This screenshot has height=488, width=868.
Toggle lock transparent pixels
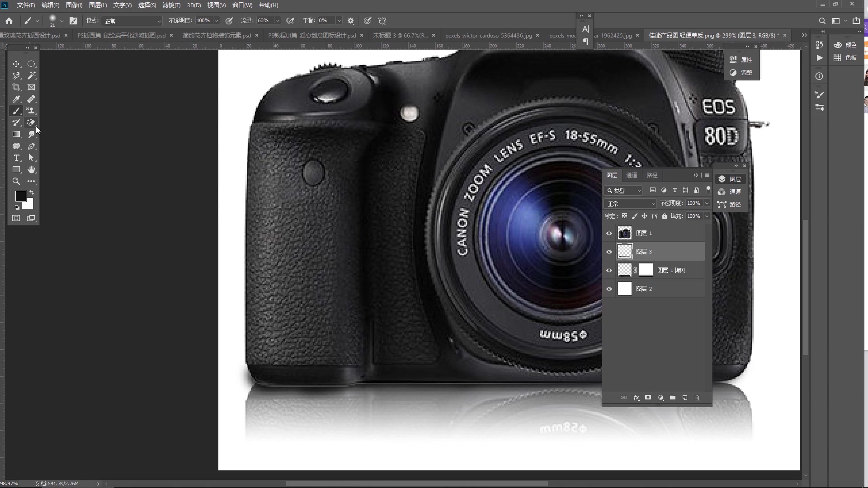[624, 216]
